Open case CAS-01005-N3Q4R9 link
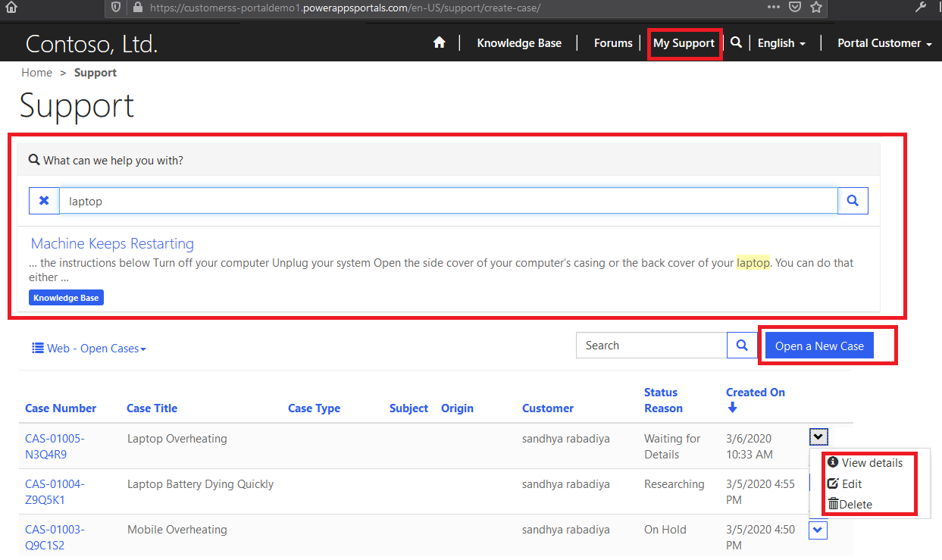The width and height of the screenshot is (942, 560). pyautogui.click(x=55, y=446)
